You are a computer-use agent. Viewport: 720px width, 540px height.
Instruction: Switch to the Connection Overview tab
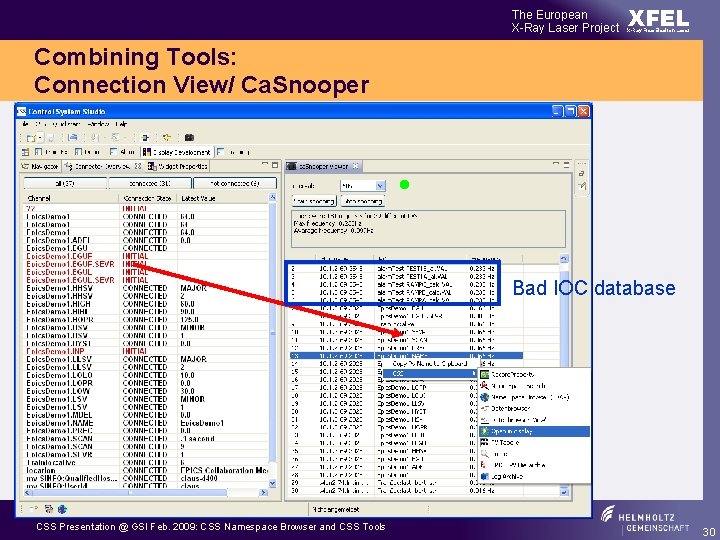pos(103,166)
